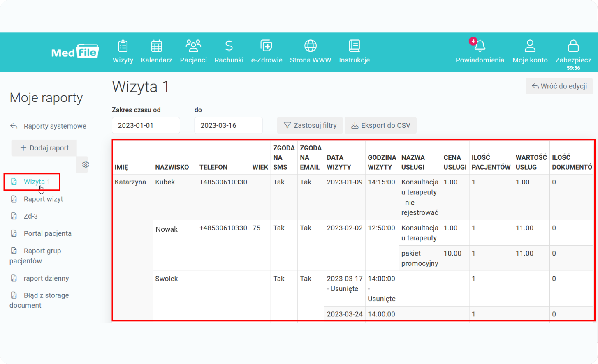Click the MedFile logo
The width and height of the screenshot is (598, 364).
(75, 51)
